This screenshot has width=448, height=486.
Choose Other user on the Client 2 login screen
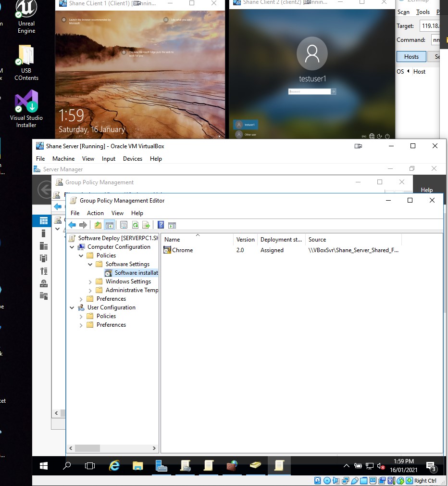click(x=246, y=135)
